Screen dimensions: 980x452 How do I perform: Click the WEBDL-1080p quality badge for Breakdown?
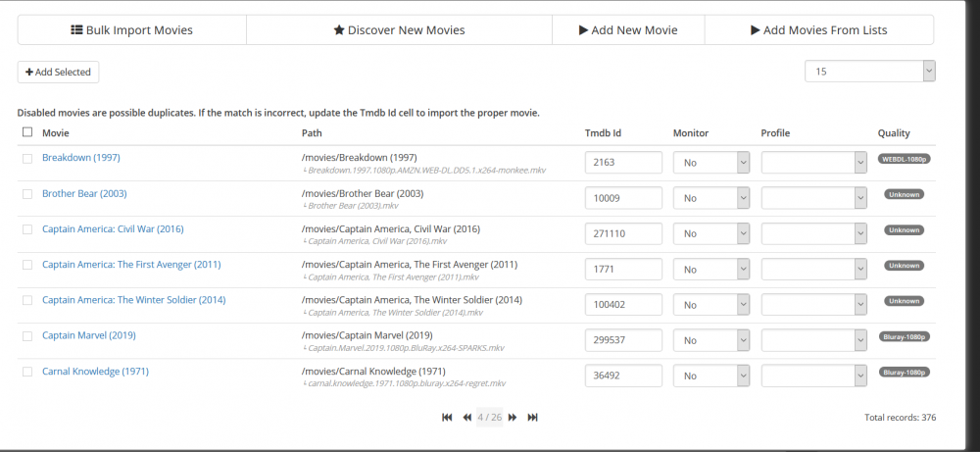(x=904, y=159)
